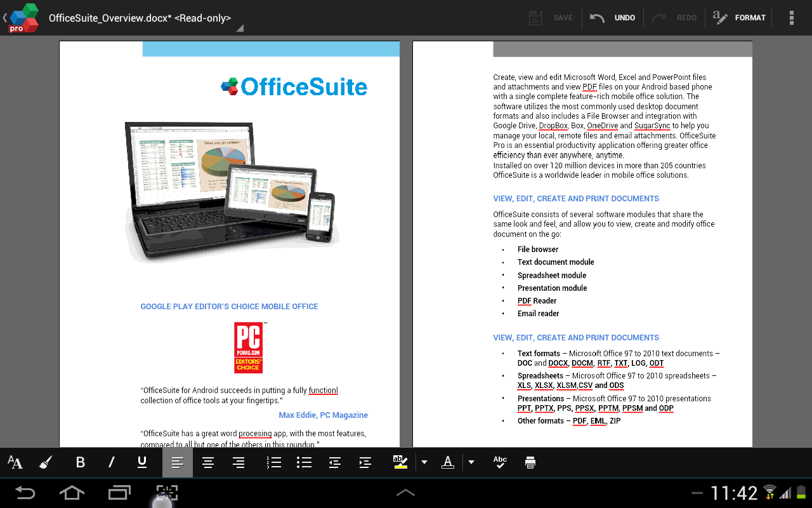This screenshot has width=812, height=508.
Task: Toggle right text alignment
Action: click(239, 462)
